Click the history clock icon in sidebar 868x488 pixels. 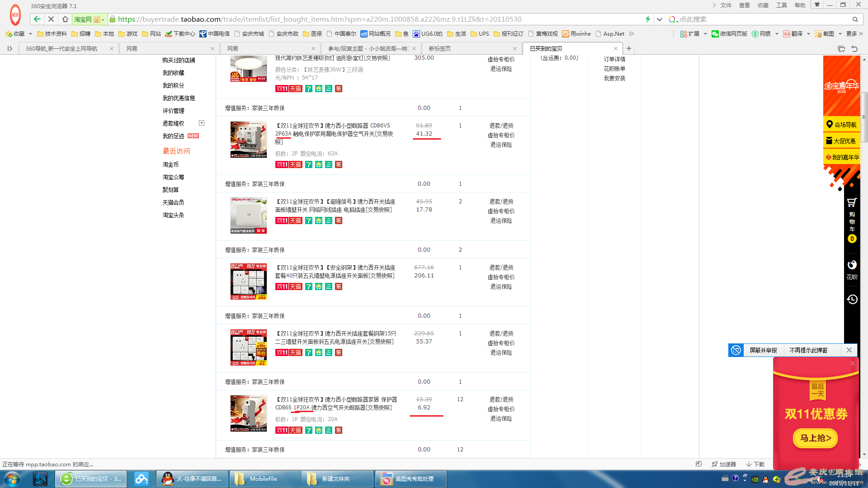click(x=852, y=299)
